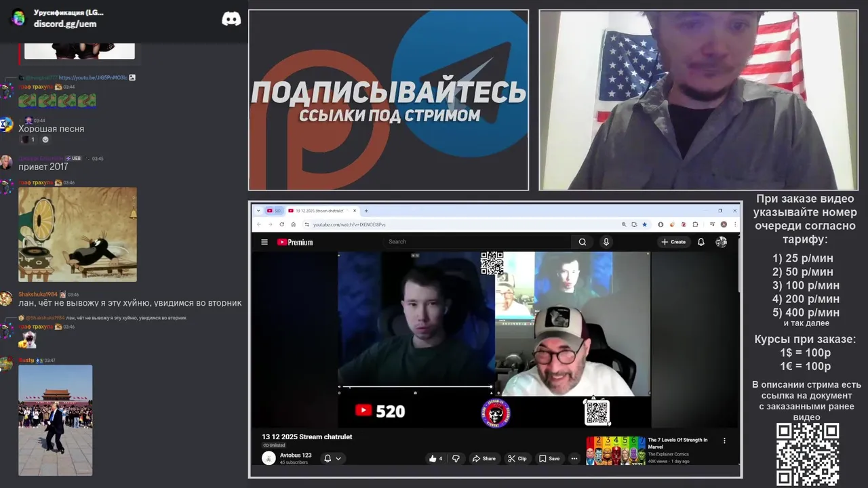Click the image attachment icon beside youtu.be reply
This screenshot has height=488, width=868.
(x=132, y=78)
